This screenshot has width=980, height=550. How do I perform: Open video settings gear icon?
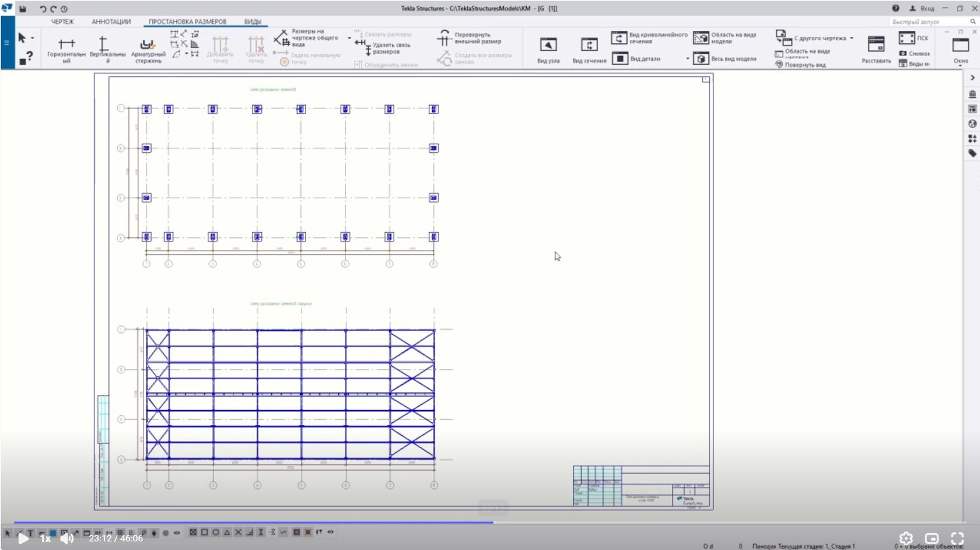coord(906,538)
